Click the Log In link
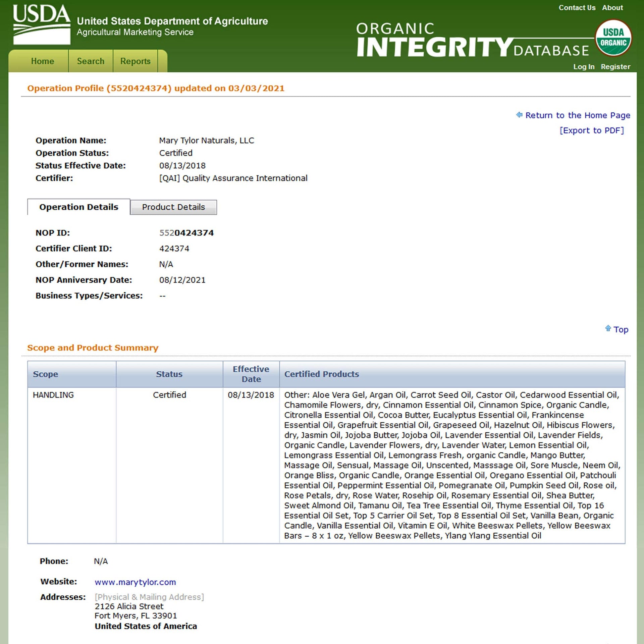Screen dimensions: 644x644 click(x=584, y=66)
